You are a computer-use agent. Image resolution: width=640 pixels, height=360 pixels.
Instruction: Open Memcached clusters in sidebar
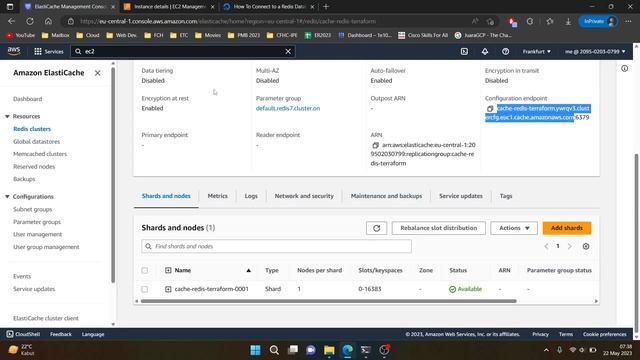point(40,154)
